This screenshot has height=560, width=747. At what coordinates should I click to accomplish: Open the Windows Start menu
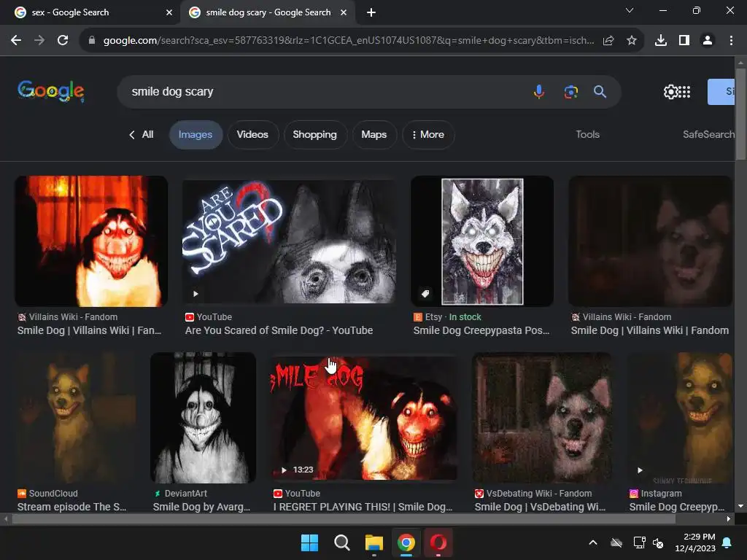[309, 542]
